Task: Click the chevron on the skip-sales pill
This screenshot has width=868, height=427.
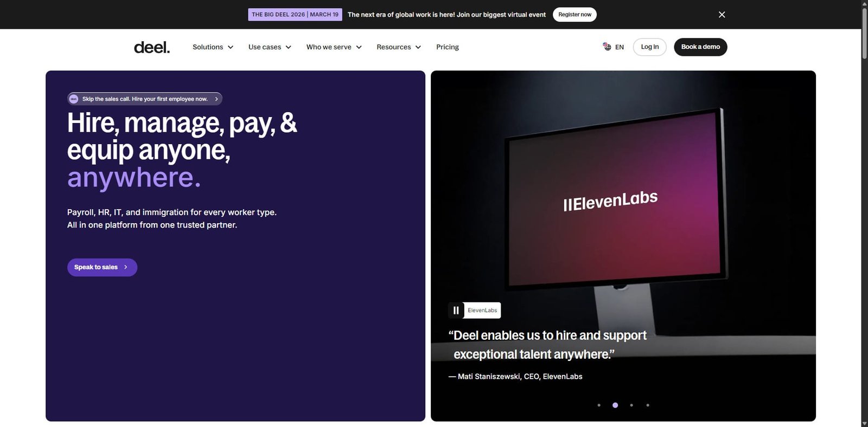Action: [x=216, y=99]
